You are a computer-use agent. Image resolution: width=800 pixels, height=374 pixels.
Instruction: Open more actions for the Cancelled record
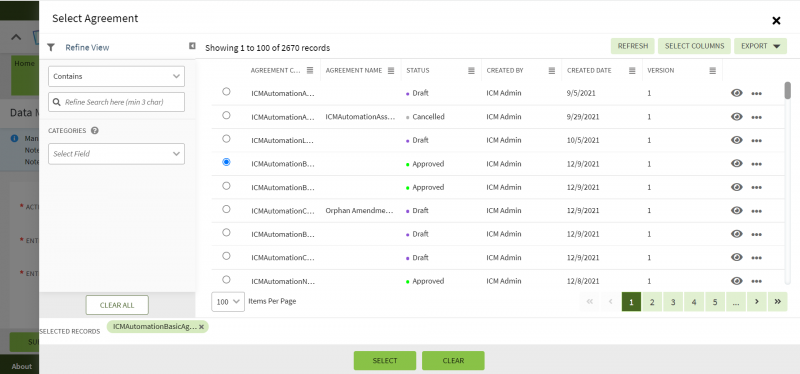757,117
